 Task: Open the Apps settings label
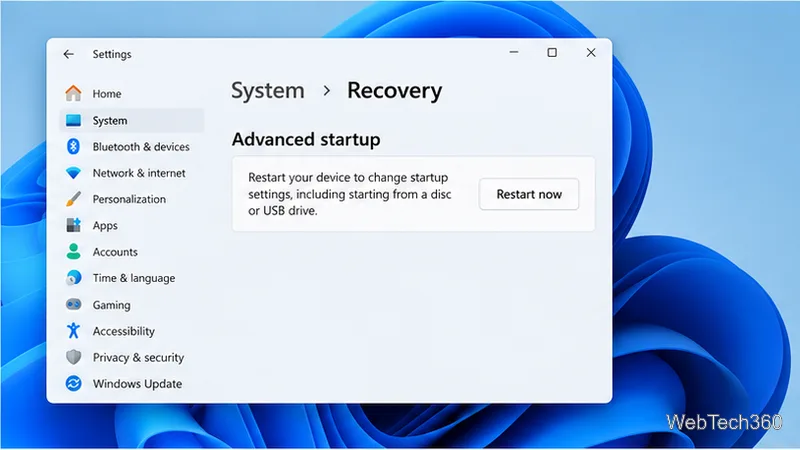pyautogui.click(x=105, y=226)
